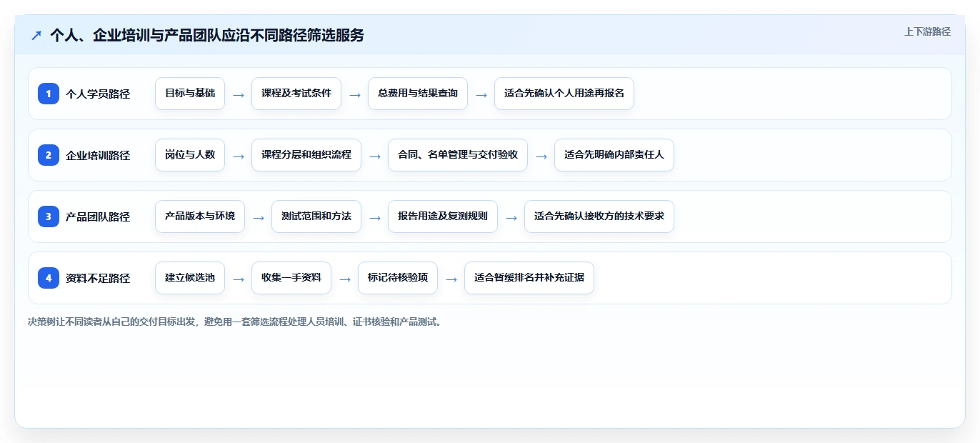Click the arrow after 课程分层和组织流程
980x443 pixels.
(x=375, y=156)
